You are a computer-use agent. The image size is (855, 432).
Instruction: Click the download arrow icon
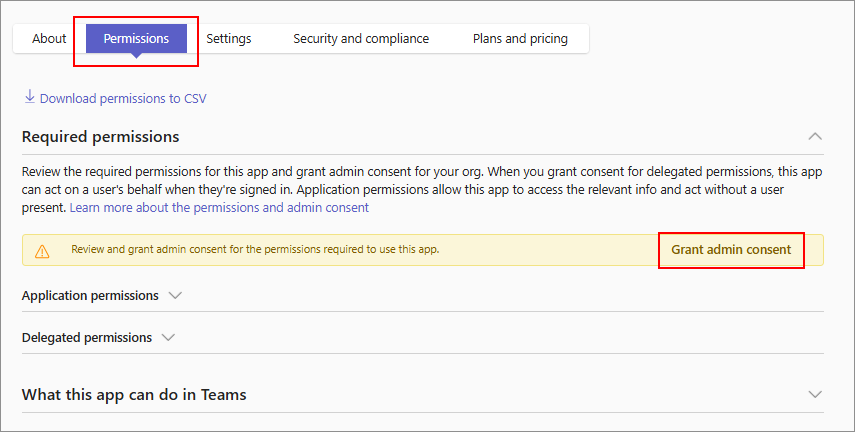(x=29, y=97)
